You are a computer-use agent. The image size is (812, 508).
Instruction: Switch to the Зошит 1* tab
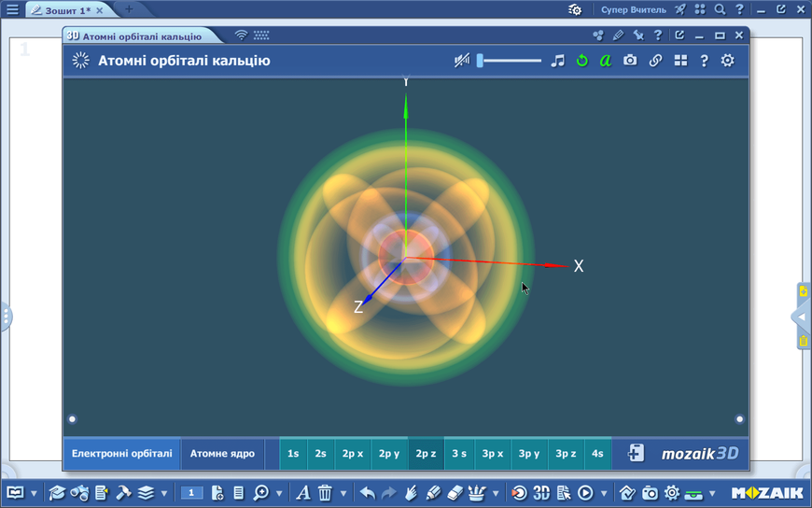66,10
